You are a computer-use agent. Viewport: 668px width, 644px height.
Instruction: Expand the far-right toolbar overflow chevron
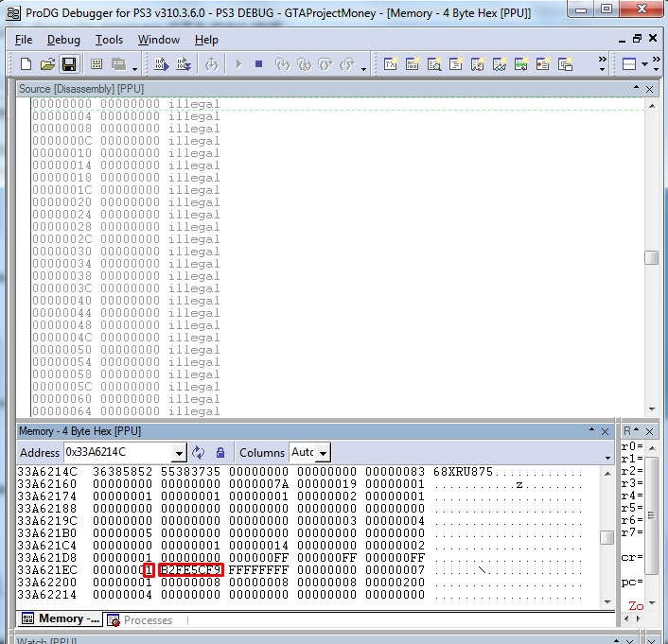pyautogui.click(x=656, y=63)
